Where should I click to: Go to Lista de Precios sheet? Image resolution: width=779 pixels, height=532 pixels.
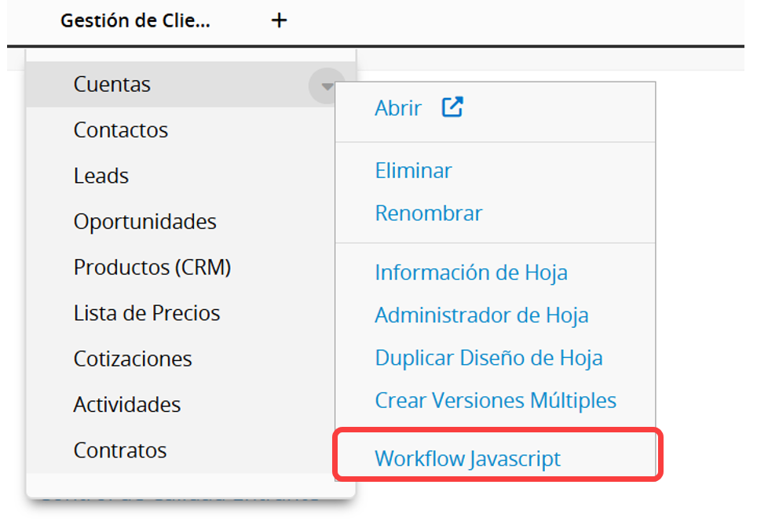147,313
